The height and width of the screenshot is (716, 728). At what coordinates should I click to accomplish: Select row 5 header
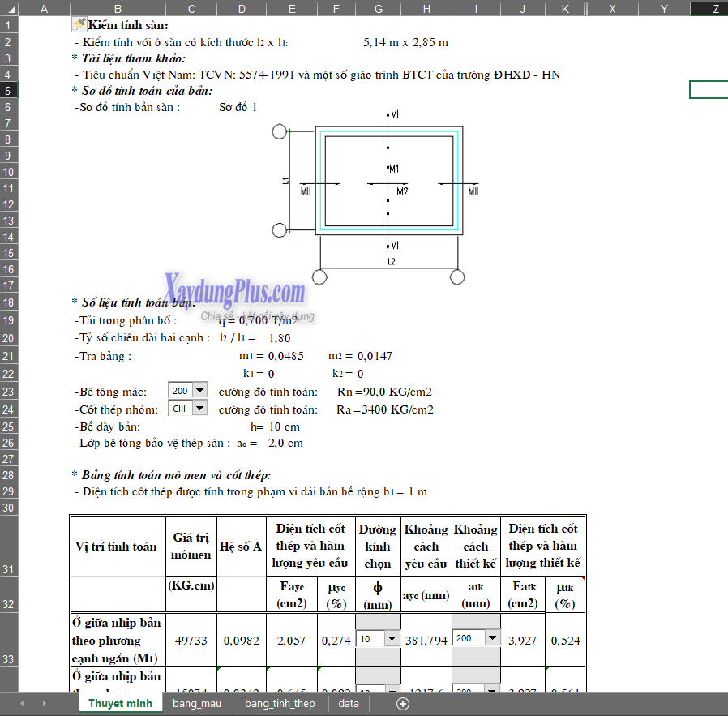click(x=8, y=91)
